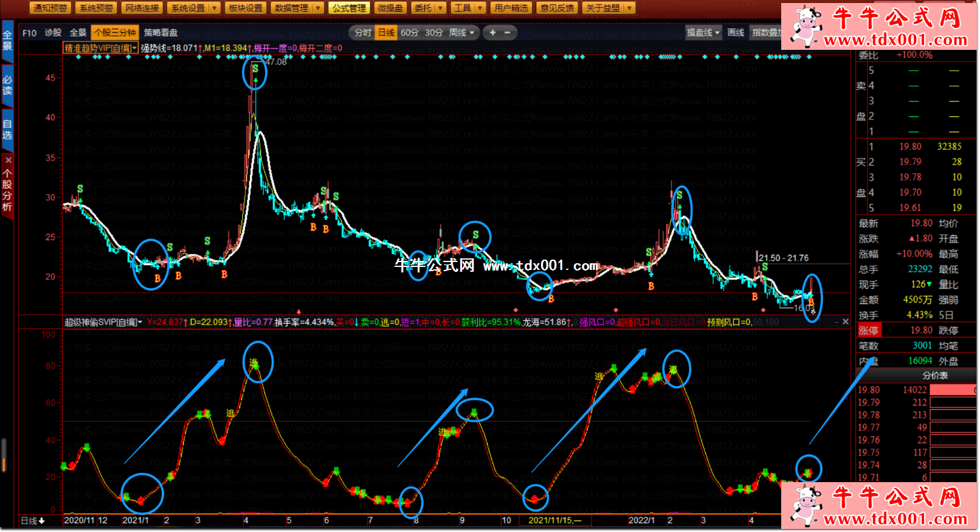Click the 获利比=95.31% readout
The width and height of the screenshot is (980, 532).
(x=491, y=322)
